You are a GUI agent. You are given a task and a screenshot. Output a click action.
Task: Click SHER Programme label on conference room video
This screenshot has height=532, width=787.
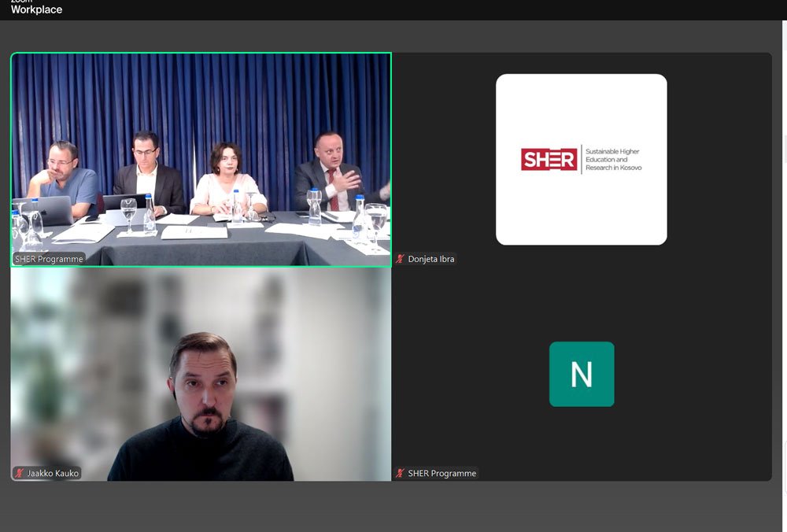(x=49, y=259)
